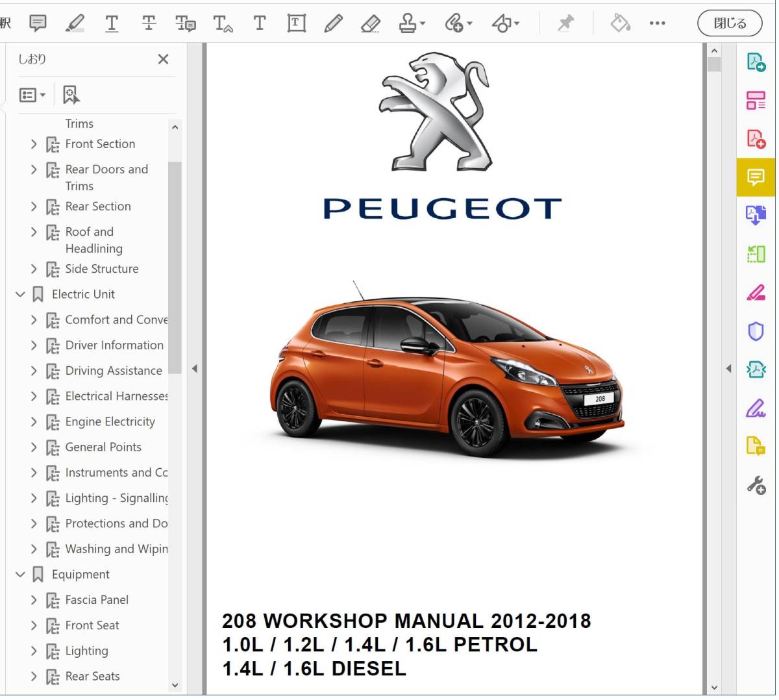Click the find current bookmark icon
This screenshot has height=700, width=779.
[x=71, y=95]
